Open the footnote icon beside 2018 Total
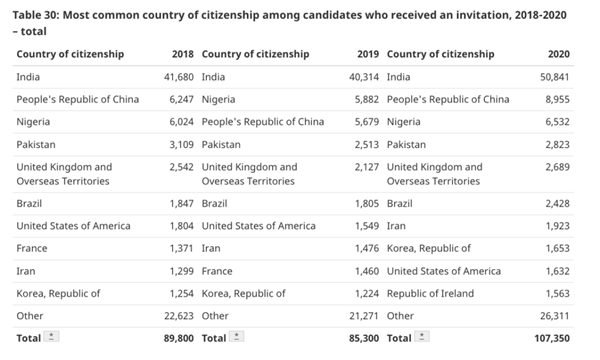 pos(51,337)
